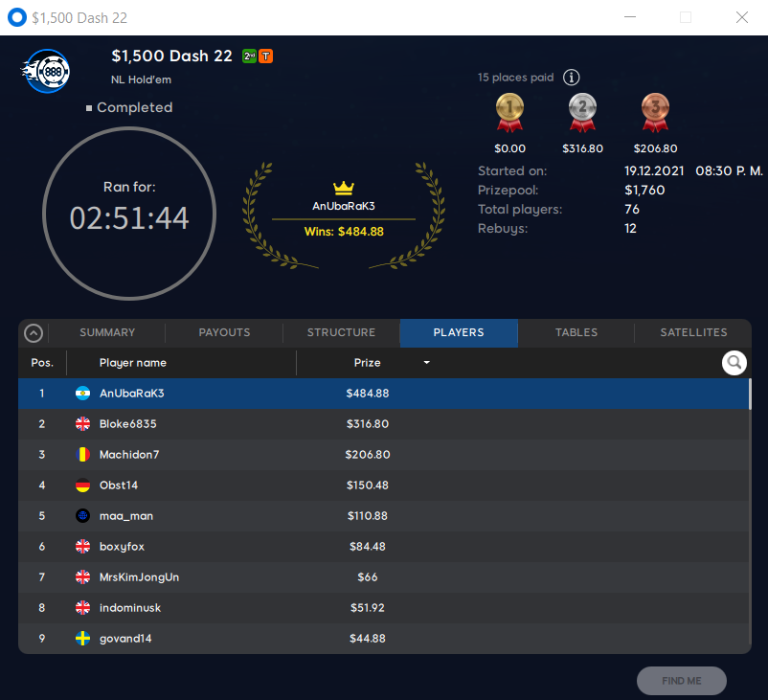Screen dimensions: 768x700
Task: Open the Satellites tab
Action: 693,332
